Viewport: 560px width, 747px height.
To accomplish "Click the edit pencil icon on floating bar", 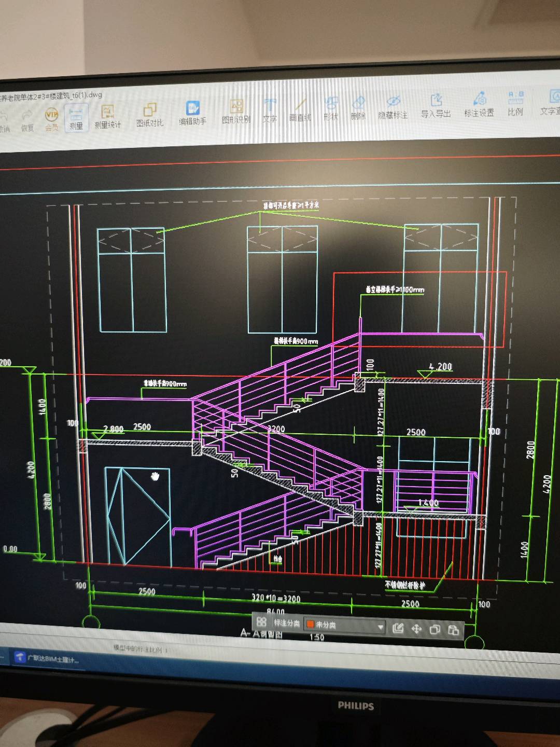I will click(398, 628).
